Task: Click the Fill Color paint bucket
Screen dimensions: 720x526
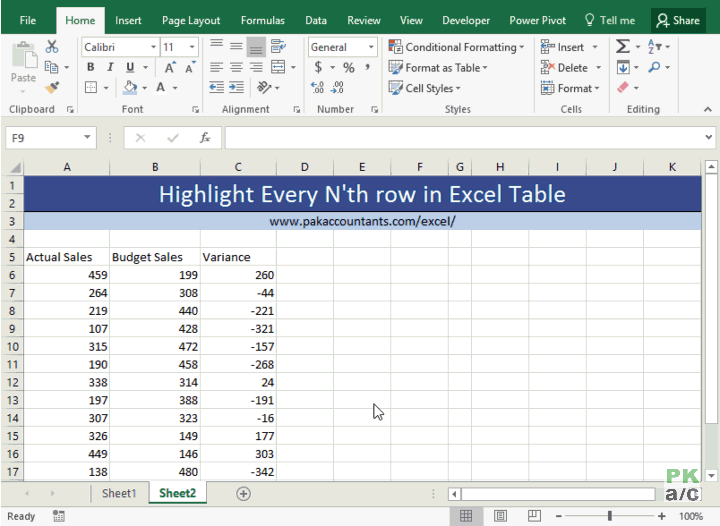Action: [130, 87]
